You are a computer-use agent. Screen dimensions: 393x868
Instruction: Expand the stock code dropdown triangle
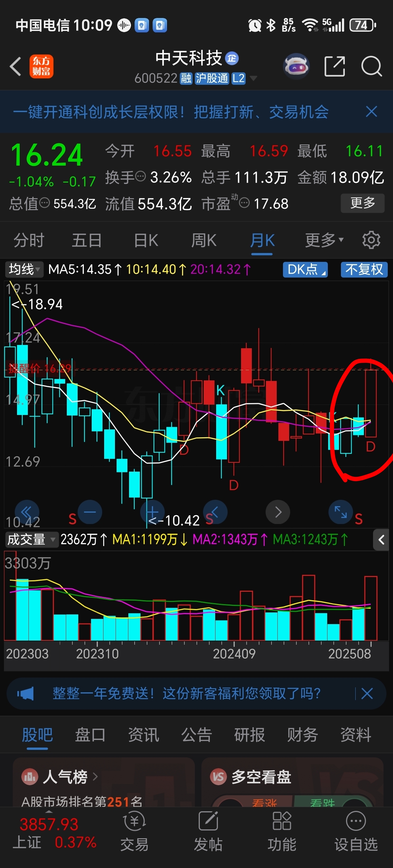pos(253,79)
